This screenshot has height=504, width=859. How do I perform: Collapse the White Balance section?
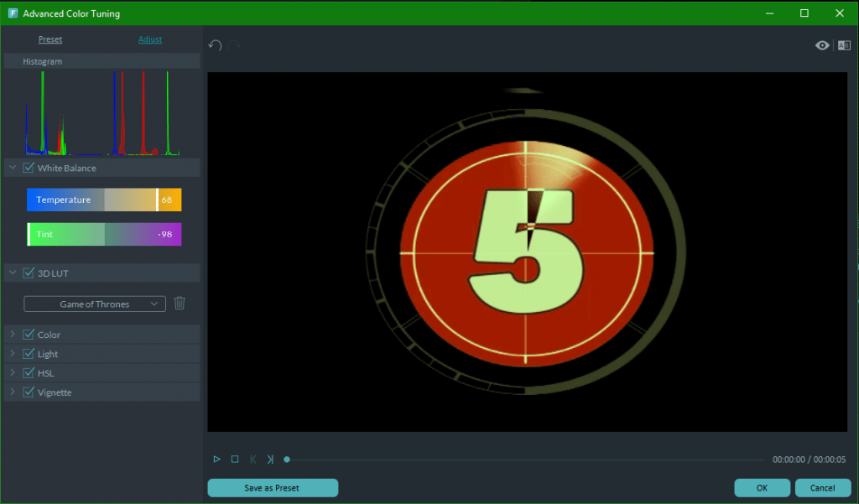13,168
